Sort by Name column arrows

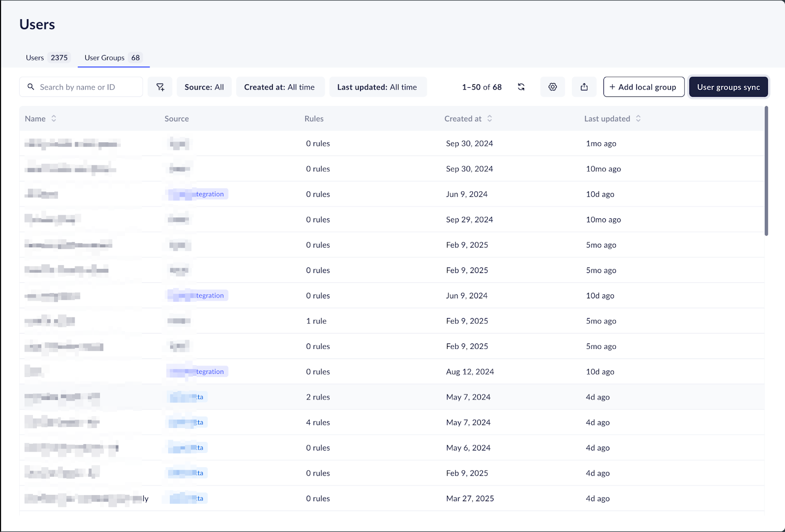pyautogui.click(x=53, y=118)
